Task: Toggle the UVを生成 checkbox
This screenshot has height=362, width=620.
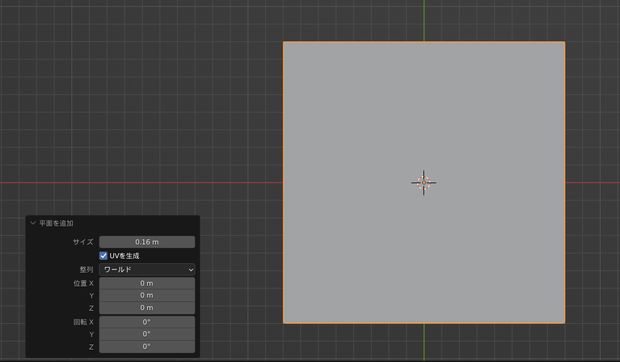Action: 103,256
